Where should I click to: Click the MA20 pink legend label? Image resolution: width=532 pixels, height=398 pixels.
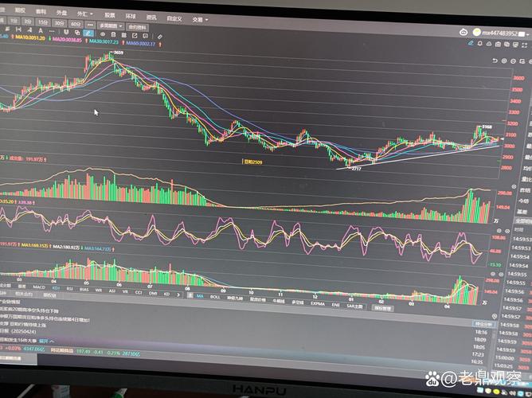(x=67, y=40)
